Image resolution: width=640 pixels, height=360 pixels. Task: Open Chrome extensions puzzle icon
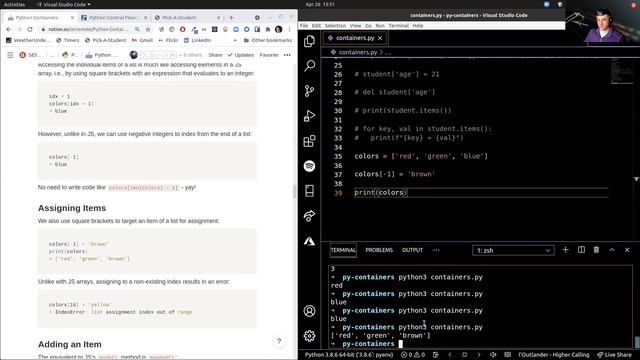[x=268, y=29]
